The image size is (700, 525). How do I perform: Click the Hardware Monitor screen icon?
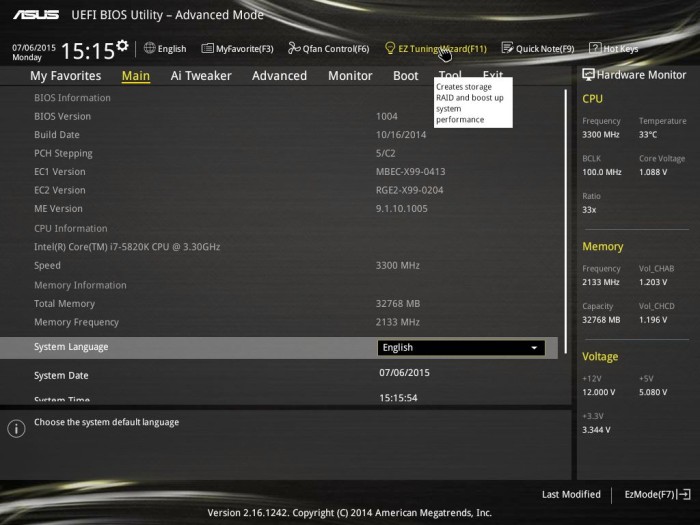pos(588,75)
